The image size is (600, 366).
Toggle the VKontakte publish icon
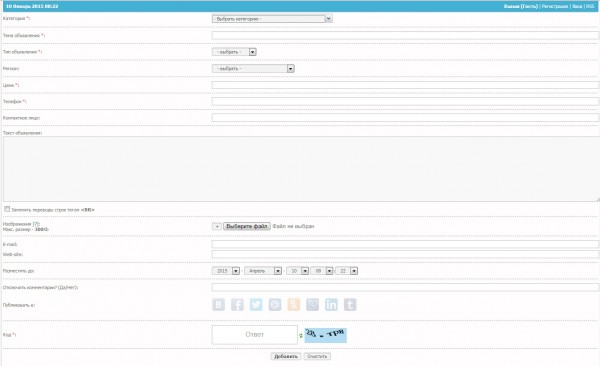tap(218, 305)
